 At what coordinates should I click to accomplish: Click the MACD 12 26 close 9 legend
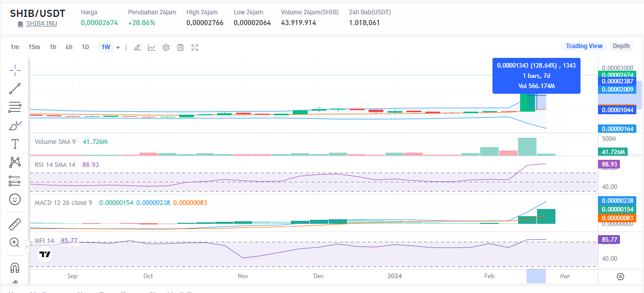pyautogui.click(x=63, y=203)
